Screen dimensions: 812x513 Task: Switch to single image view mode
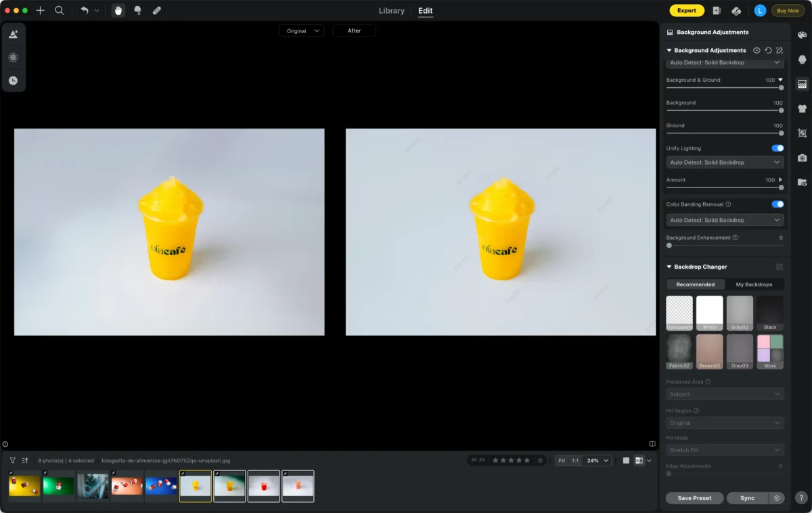[626, 460]
